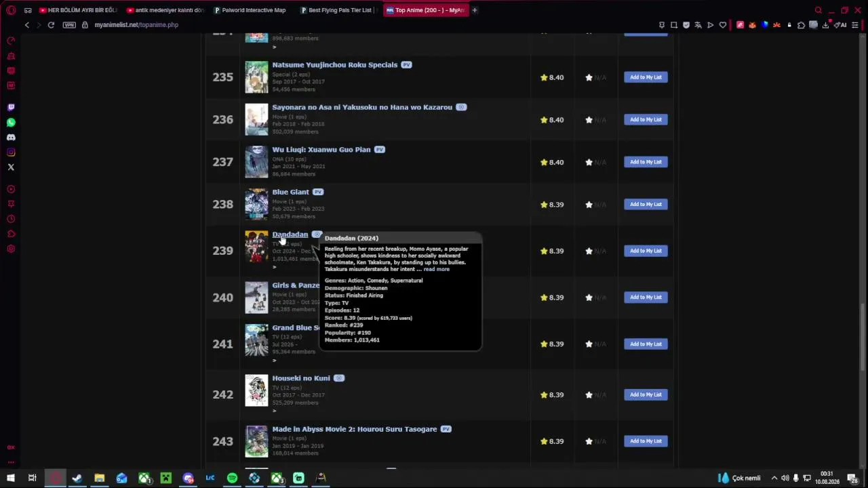Click the watch badge beside Houseki no Kuni
868x488 pixels.
pos(339,378)
